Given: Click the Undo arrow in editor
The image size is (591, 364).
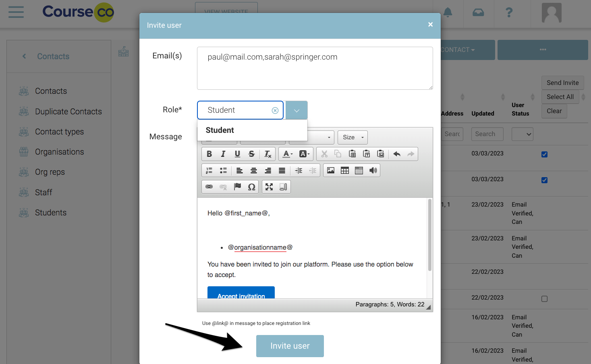Looking at the screenshot, I should 397,154.
